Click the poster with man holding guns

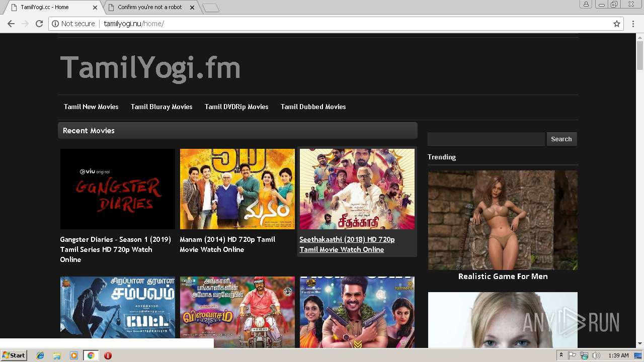pos(357,312)
